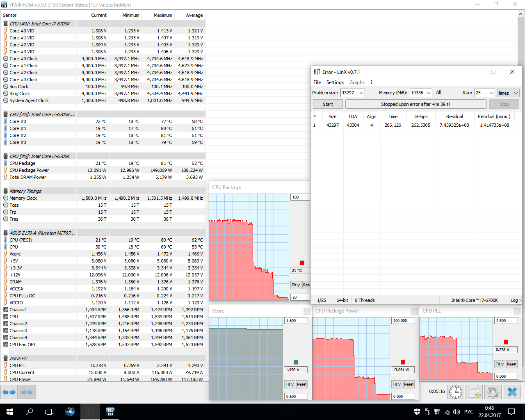The width and height of the screenshot is (525, 420).
Task: Click the CPU Package Power maximum field 200.000
Action: tap(403, 321)
